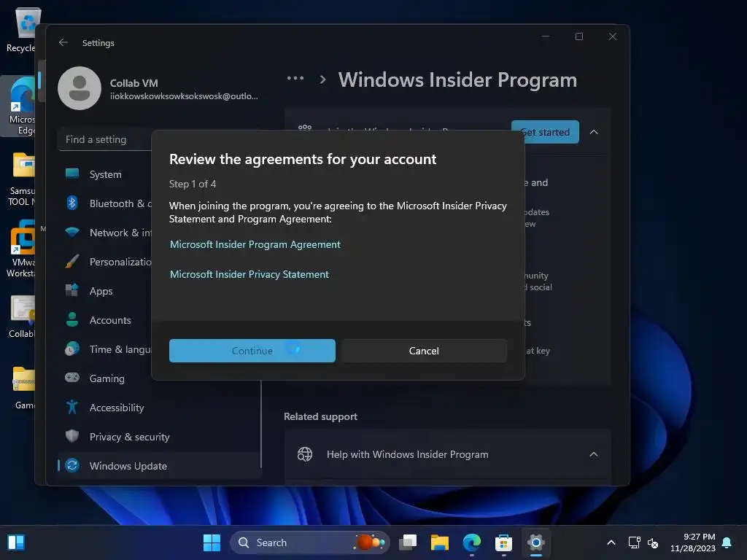Cancel the agreements review dialog
The image size is (747, 560).
pyautogui.click(x=424, y=351)
